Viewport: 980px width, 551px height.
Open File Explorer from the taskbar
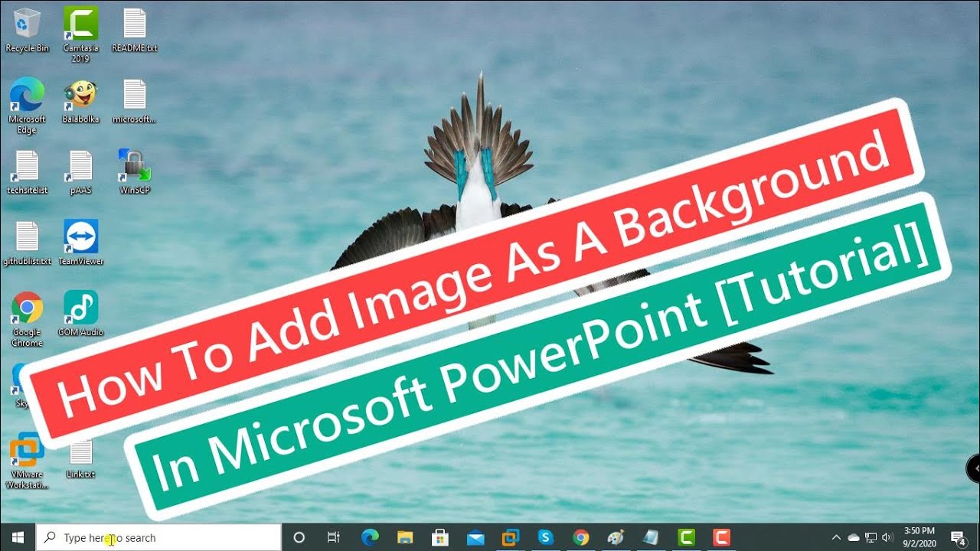[404, 537]
